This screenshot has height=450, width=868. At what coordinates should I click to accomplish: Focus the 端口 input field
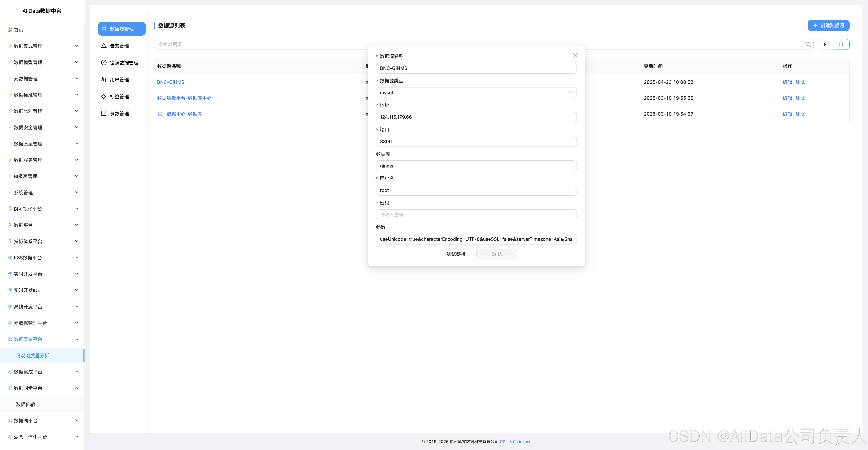(476, 141)
